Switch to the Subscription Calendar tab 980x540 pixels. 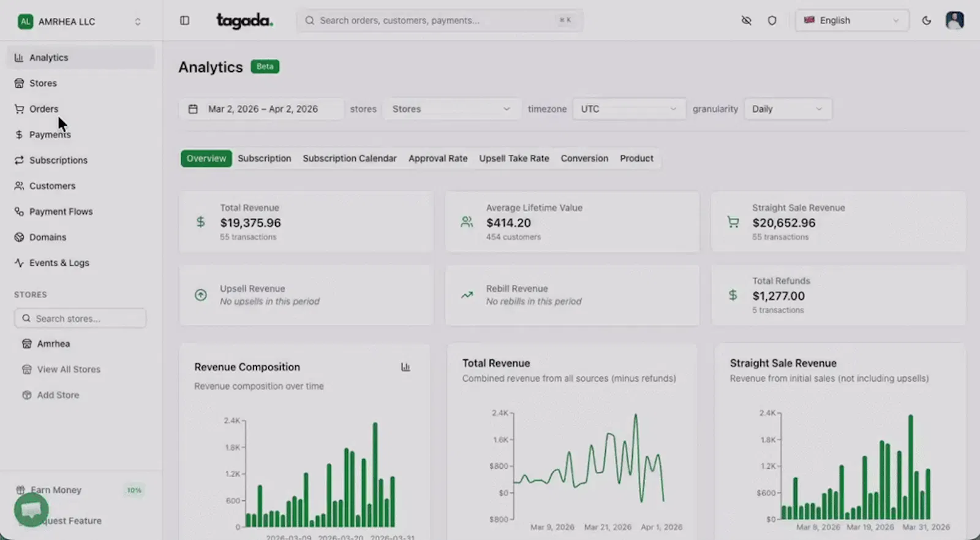[x=350, y=158]
